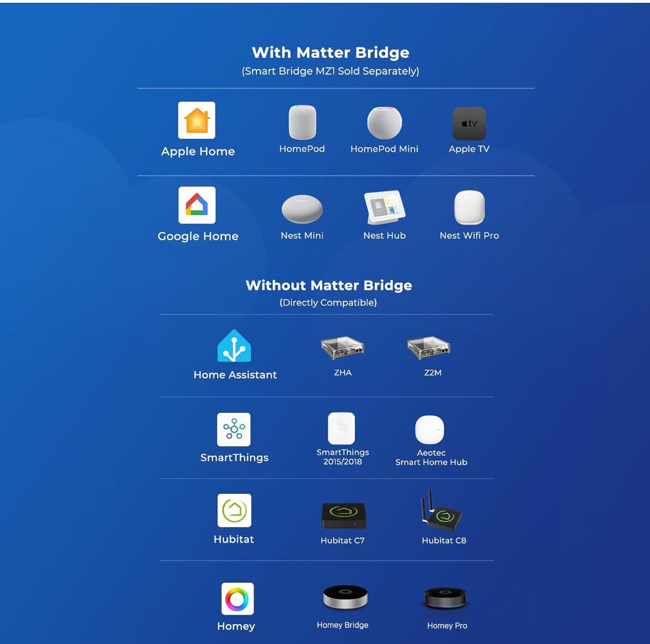This screenshot has width=650, height=644.
Task: Click the "Hubitat C7" text label
Action: pos(342,540)
